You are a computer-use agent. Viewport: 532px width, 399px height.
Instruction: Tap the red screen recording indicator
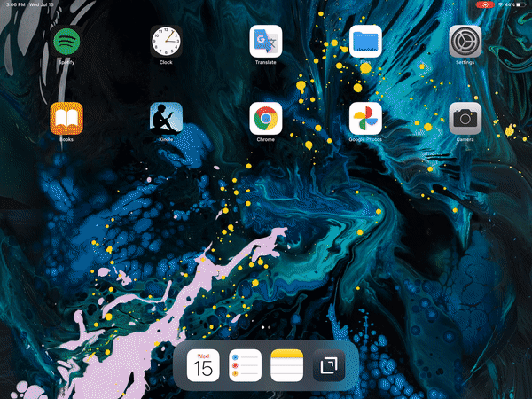point(484,5)
